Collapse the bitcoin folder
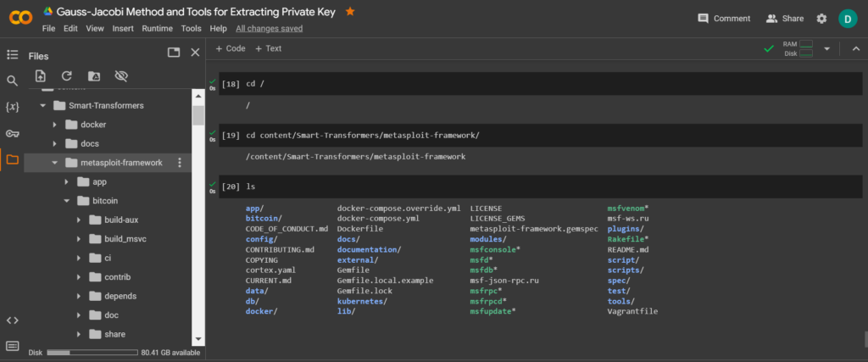The width and height of the screenshot is (868, 362). 66,201
